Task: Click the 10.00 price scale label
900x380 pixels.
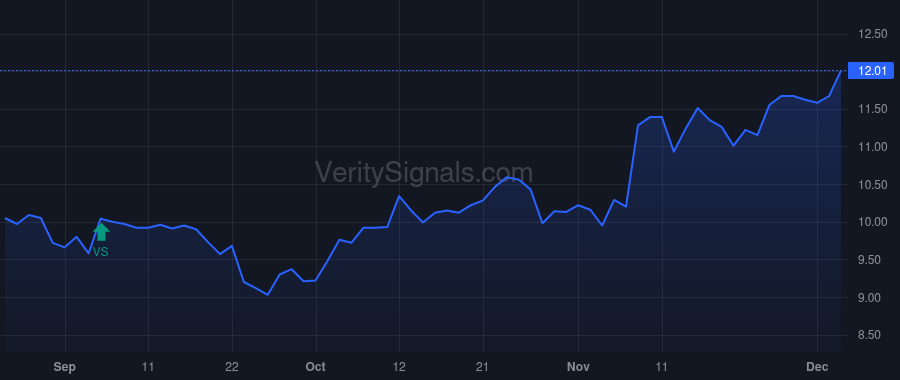Action: [872, 222]
